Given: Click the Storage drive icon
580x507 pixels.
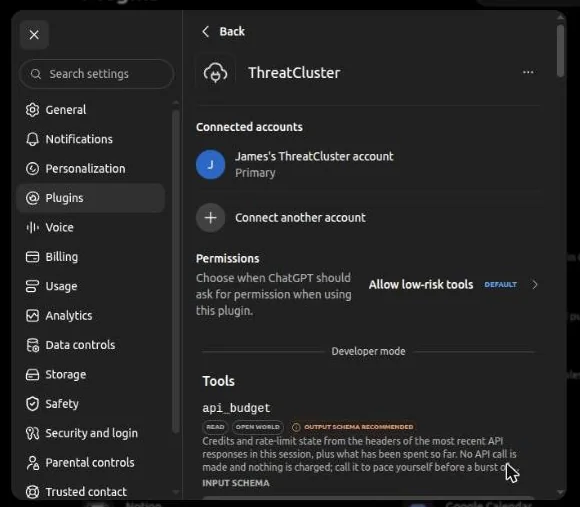Looking at the screenshot, I should (33, 375).
